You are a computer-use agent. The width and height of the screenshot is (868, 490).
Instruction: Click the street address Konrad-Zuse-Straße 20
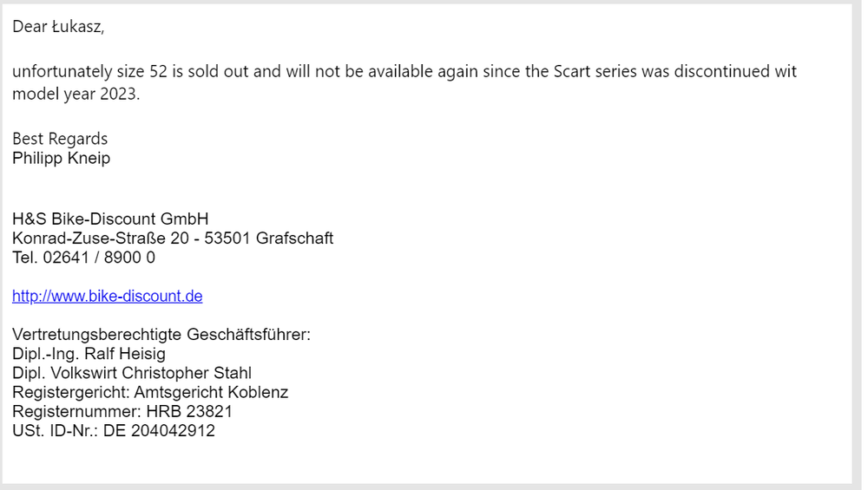click(x=102, y=238)
